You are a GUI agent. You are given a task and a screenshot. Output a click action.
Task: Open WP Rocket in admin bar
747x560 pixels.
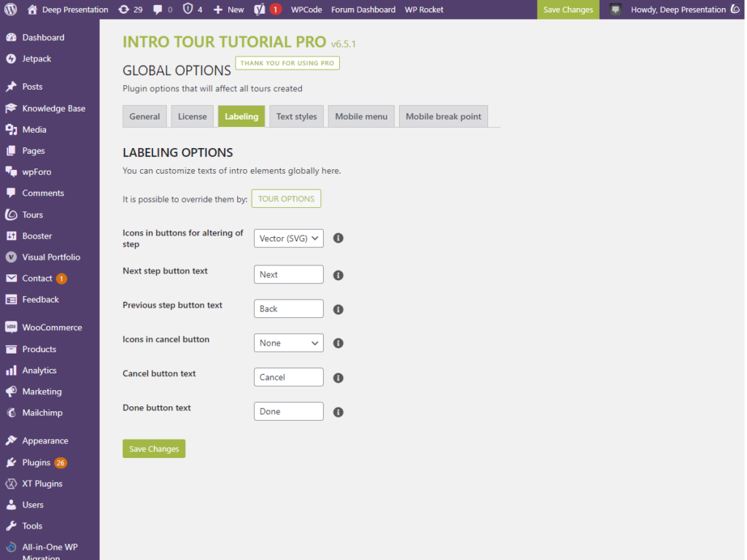424,9
